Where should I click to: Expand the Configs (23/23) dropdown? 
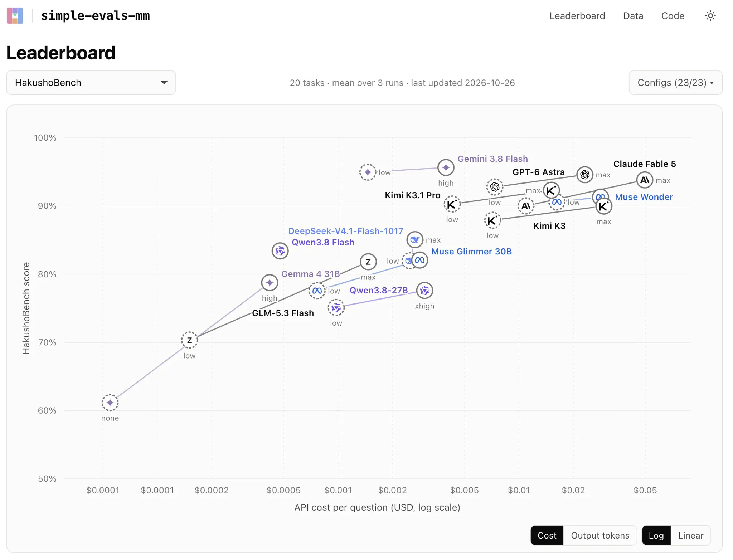(675, 83)
